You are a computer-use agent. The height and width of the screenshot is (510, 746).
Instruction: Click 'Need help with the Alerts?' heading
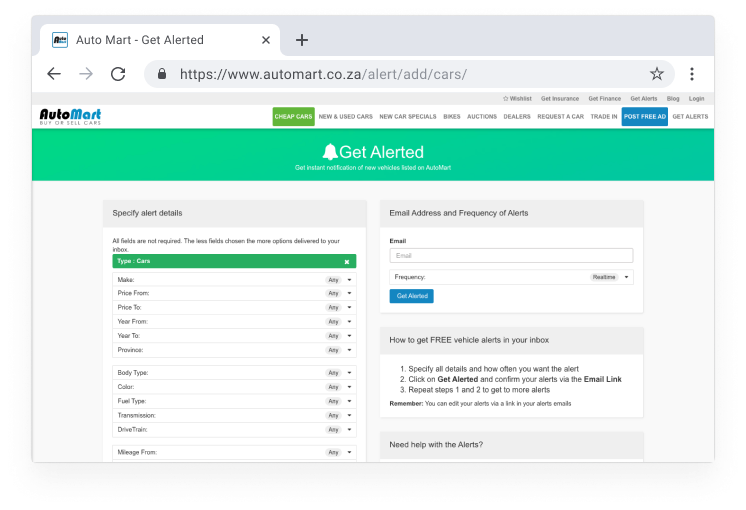[x=436, y=445]
